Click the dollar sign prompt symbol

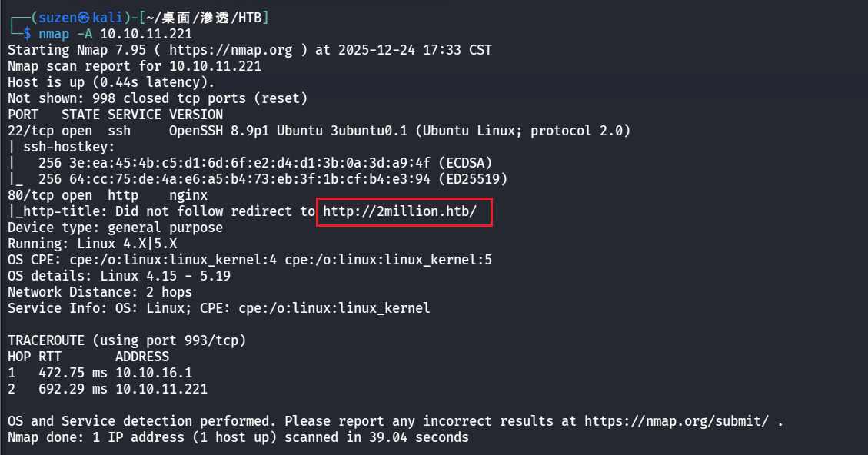coord(28,34)
